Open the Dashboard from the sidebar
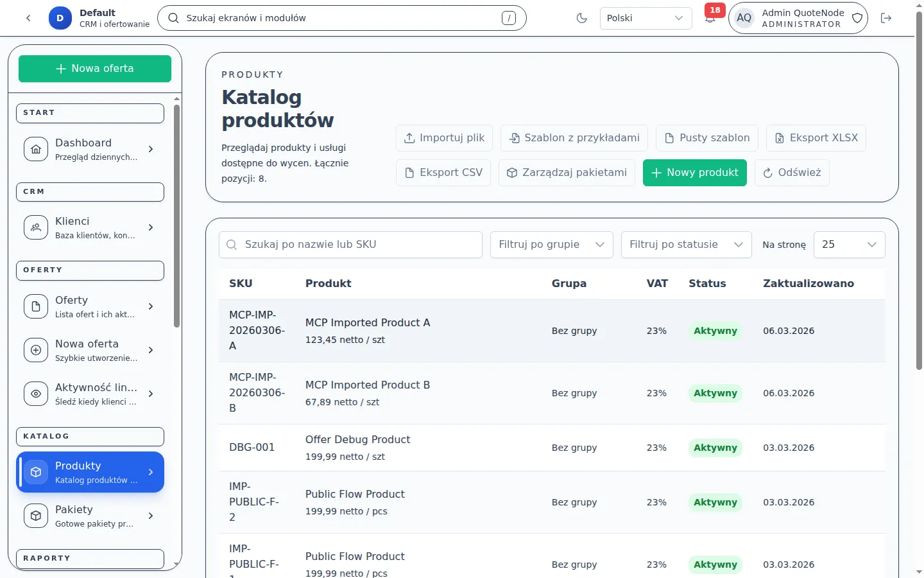 35,148
